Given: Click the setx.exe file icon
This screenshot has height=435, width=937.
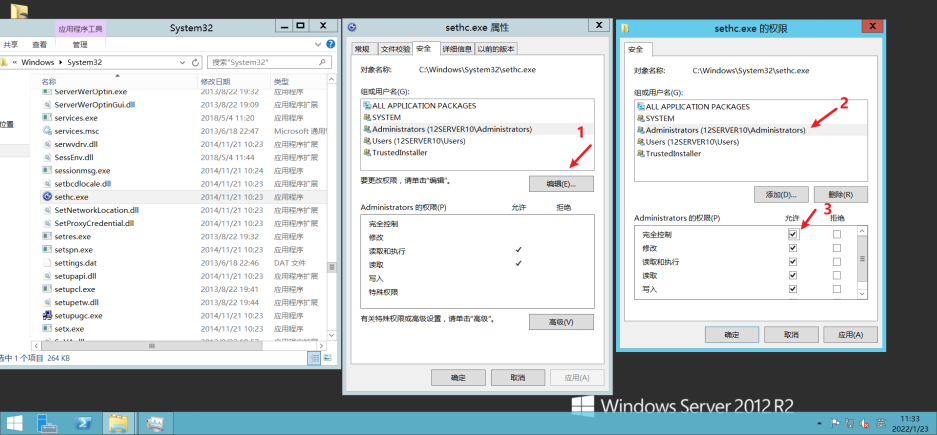Looking at the screenshot, I should [47, 329].
